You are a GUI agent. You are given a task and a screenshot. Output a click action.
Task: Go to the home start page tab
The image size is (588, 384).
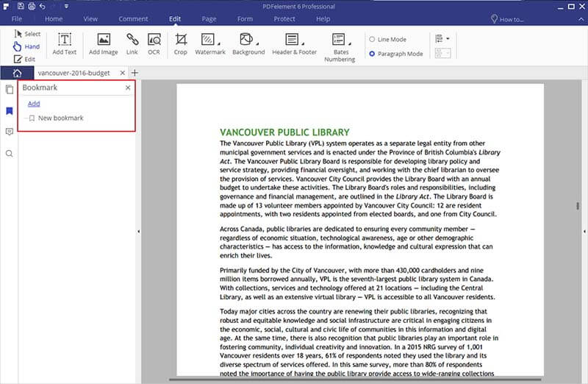point(17,73)
